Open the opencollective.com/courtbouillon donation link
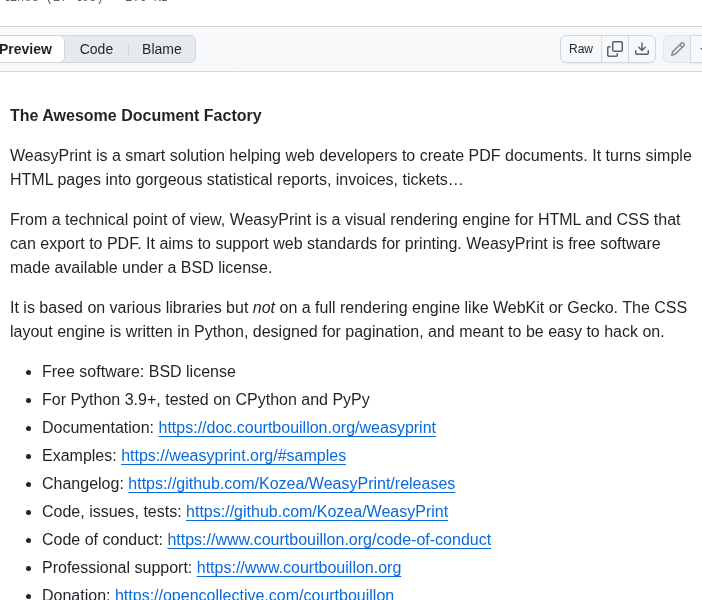The height and width of the screenshot is (600, 702). [254, 594]
